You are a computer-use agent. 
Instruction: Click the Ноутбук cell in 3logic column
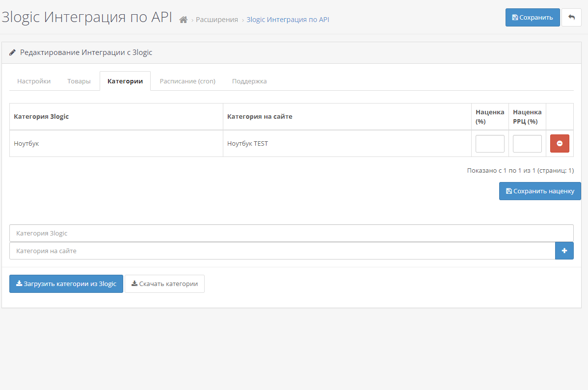tap(116, 143)
